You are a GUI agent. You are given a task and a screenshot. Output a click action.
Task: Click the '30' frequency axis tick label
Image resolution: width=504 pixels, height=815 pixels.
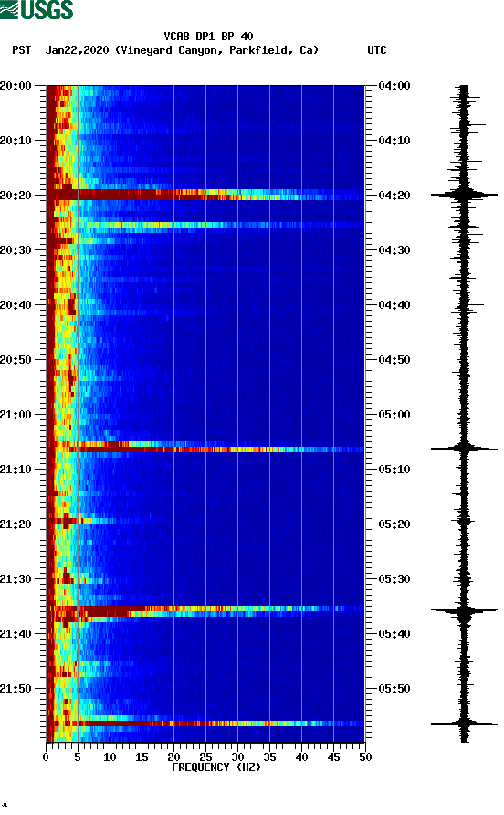pyautogui.click(x=237, y=757)
